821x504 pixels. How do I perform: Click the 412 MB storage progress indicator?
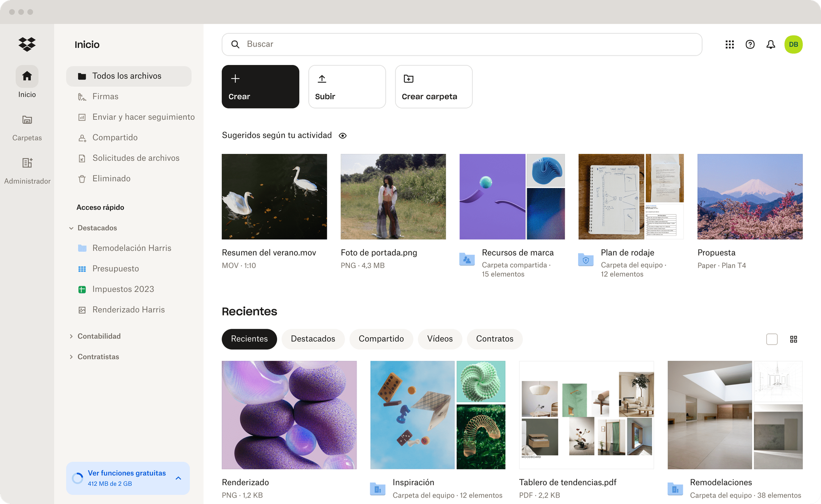[78, 478]
